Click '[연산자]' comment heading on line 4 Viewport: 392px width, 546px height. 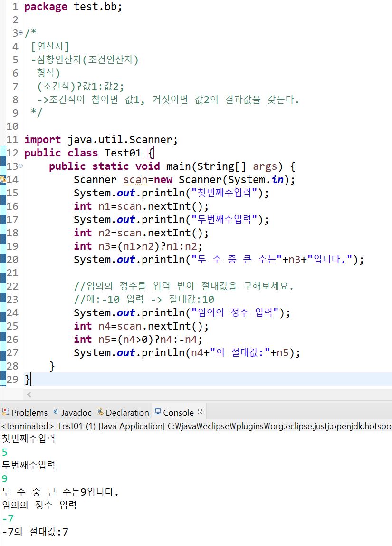50,46
